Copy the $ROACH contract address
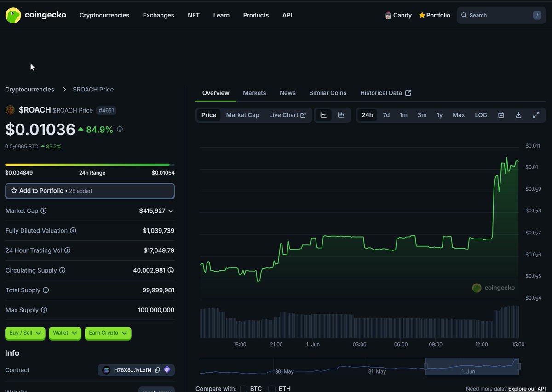 [158, 370]
